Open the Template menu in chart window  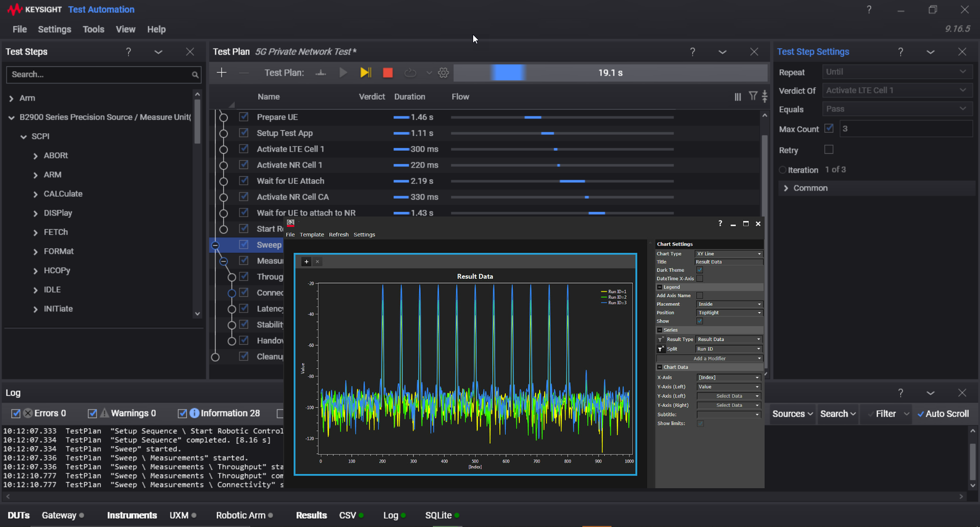311,234
